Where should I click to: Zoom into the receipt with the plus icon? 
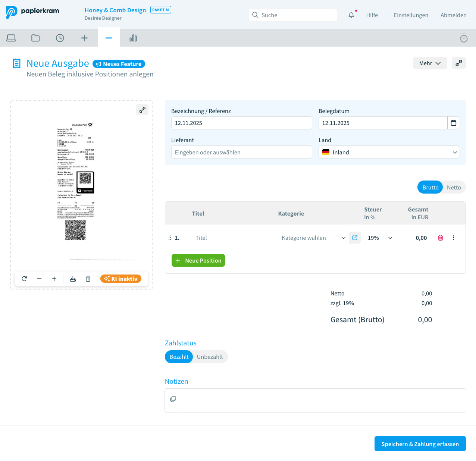[x=54, y=279]
